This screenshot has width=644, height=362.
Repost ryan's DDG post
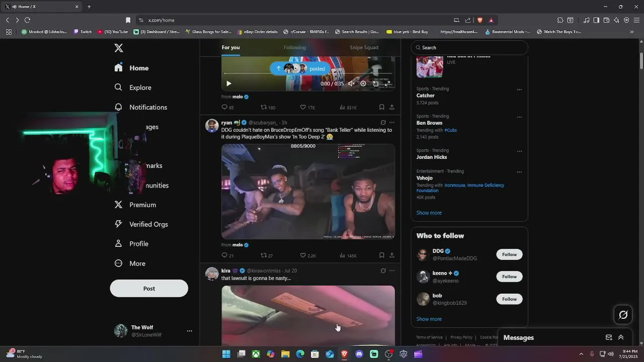point(264,255)
